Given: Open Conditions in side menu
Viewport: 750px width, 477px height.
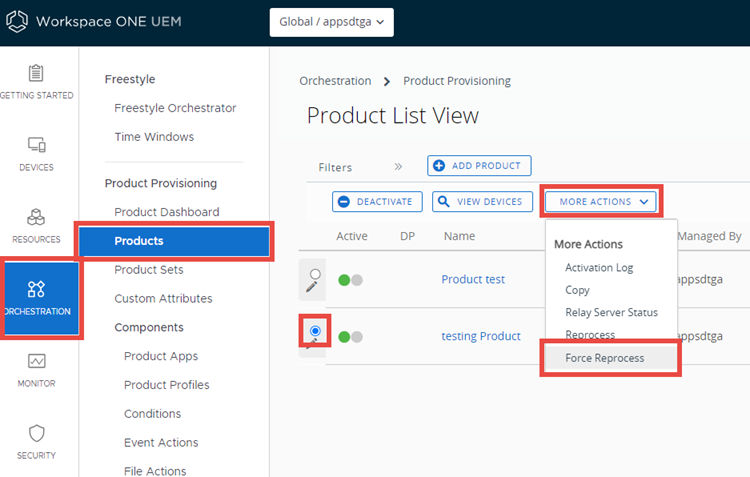Looking at the screenshot, I should click(x=152, y=414).
